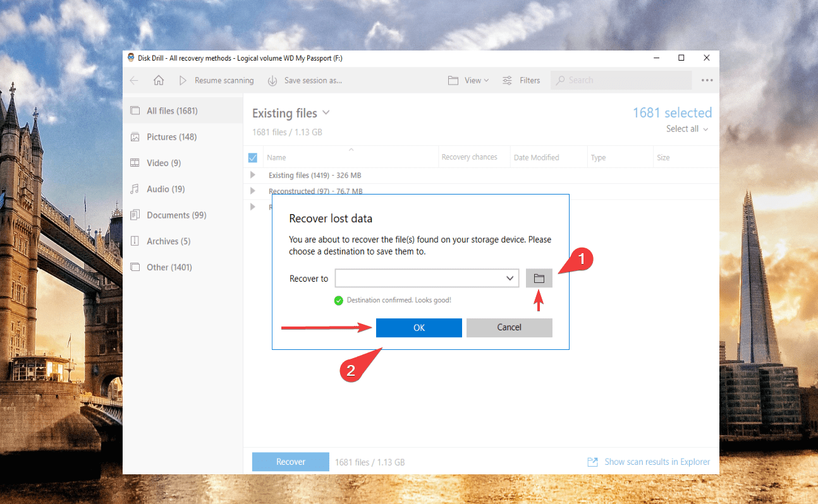The image size is (818, 504).
Task: Click the Audio note sidebar icon
Action: 135,189
